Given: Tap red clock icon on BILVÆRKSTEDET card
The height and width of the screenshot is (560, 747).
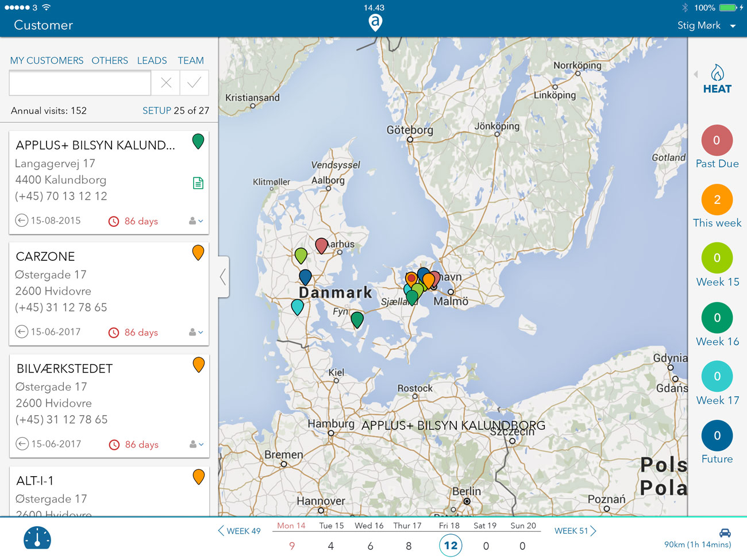Looking at the screenshot, I should 114,445.
